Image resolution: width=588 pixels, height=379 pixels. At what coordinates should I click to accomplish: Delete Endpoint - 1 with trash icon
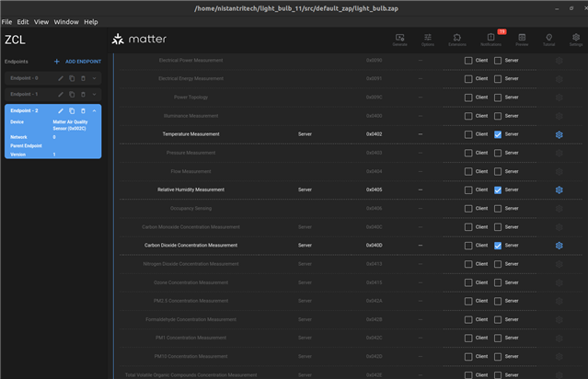coord(83,95)
